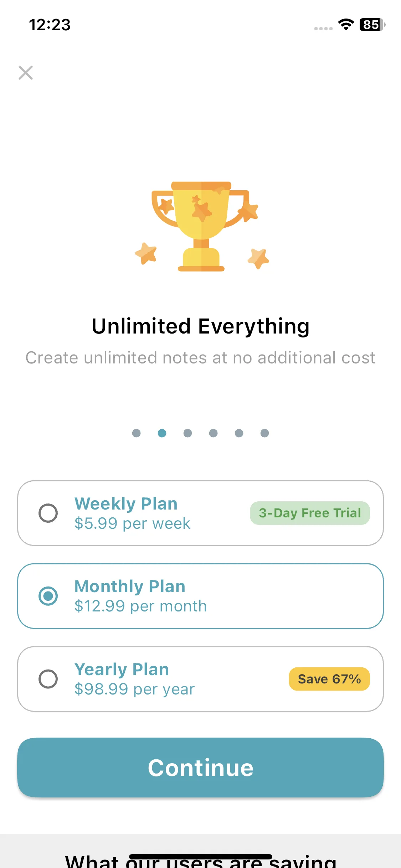Tap the Save 67% badge

point(329,679)
